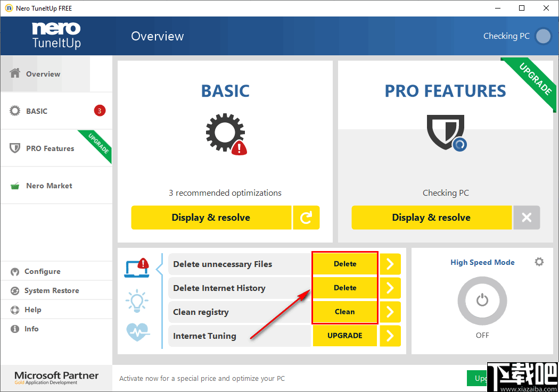Click the PRO Features shield sidebar icon
The height and width of the screenshot is (392, 559).
coord(15,148)
